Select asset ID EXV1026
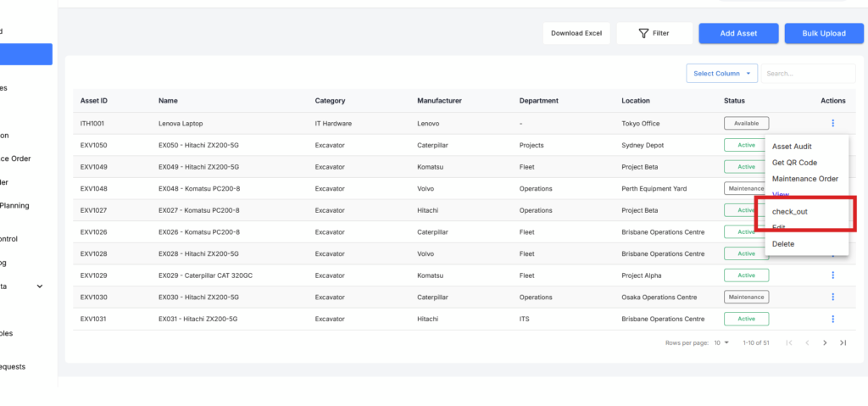The height and width of the screenshot is (406, 868). [93, 232]
